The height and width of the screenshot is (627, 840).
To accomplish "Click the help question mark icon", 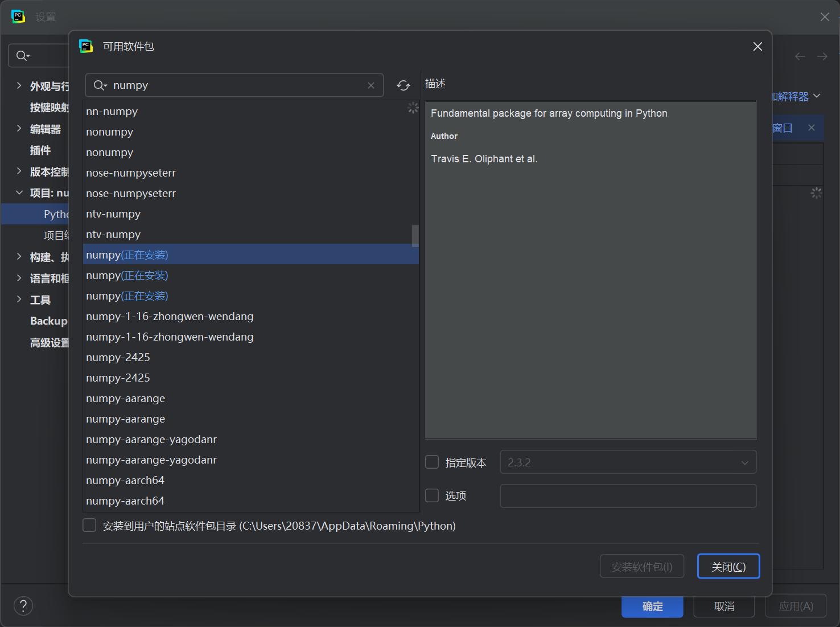I will coord(23,606).
